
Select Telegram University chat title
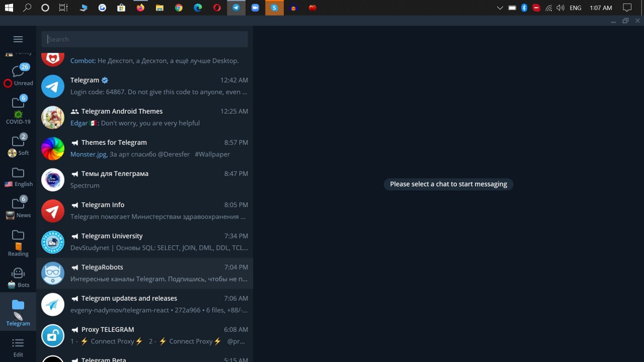112,236
